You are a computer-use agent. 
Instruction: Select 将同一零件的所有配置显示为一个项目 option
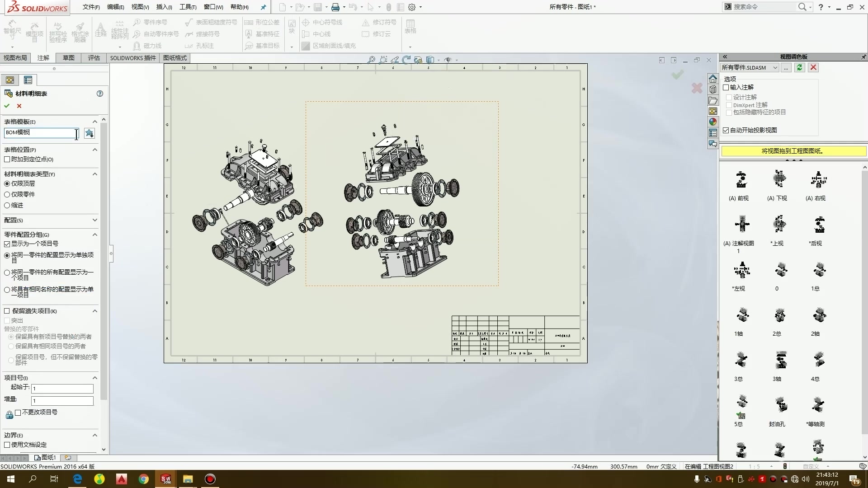(x=7, y=272)
